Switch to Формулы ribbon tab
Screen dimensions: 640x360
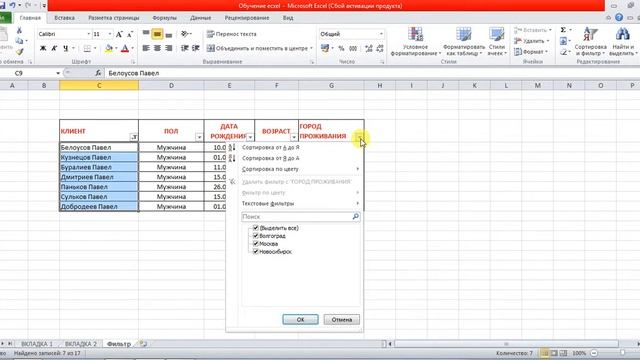[164, 18]
